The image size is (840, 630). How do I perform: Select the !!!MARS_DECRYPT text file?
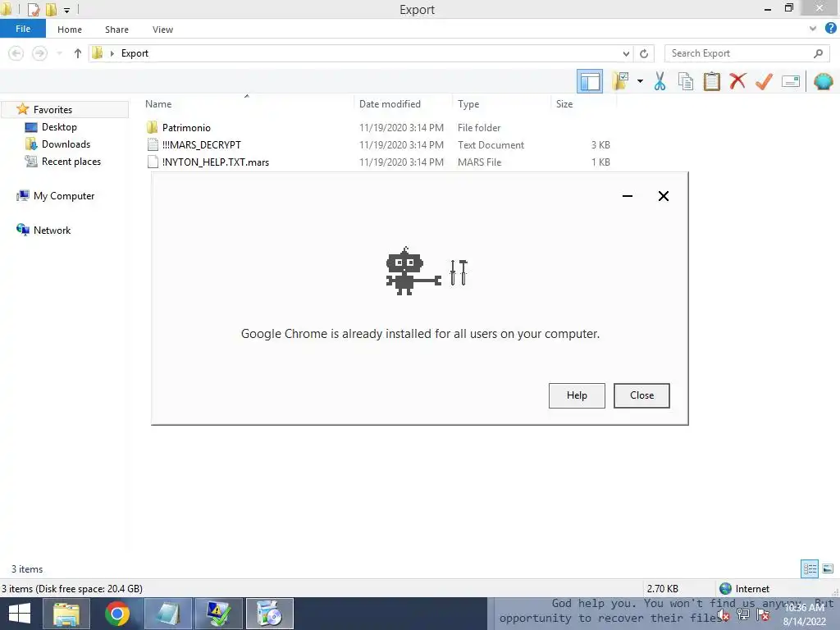[x=202, y=144]
